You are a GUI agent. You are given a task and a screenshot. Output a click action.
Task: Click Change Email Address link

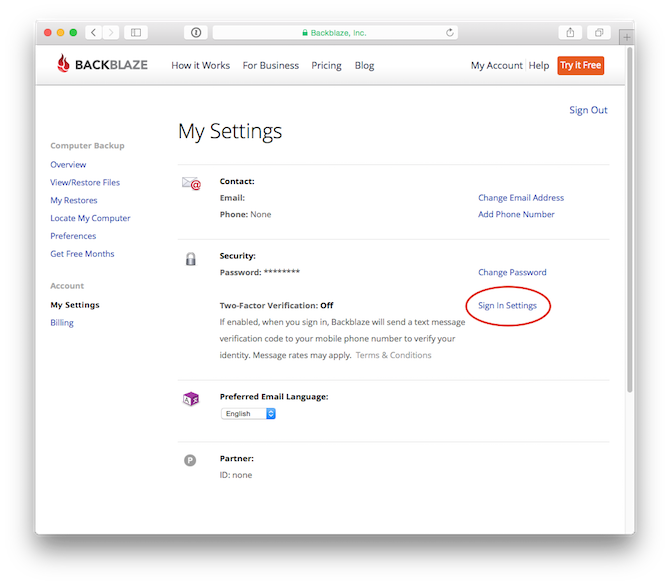(520, 198)
